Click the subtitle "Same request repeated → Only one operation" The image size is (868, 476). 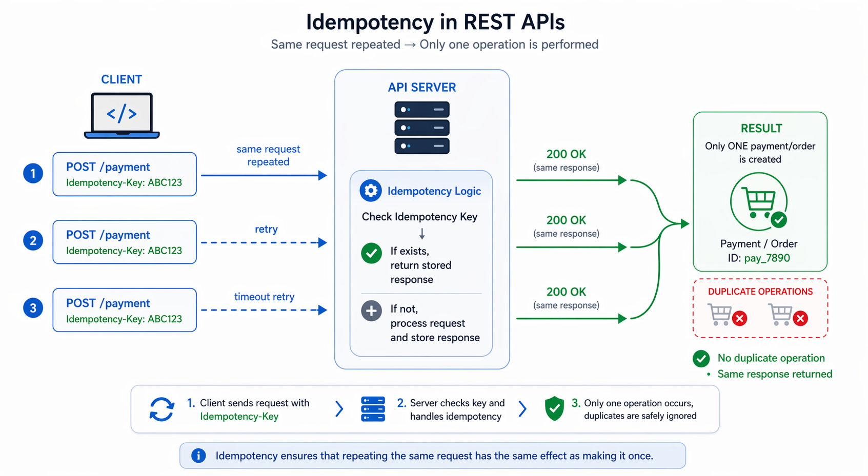click(x=434, y=45)
